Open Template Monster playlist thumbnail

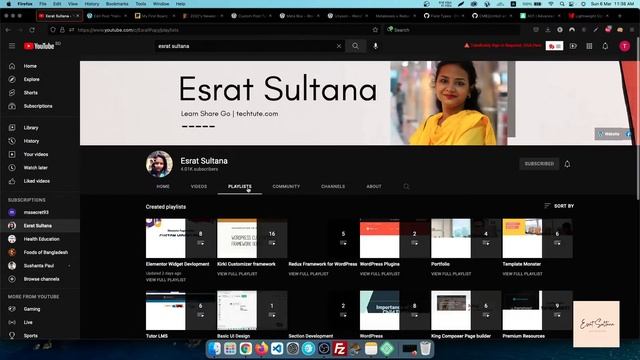(x=537, y=238)
